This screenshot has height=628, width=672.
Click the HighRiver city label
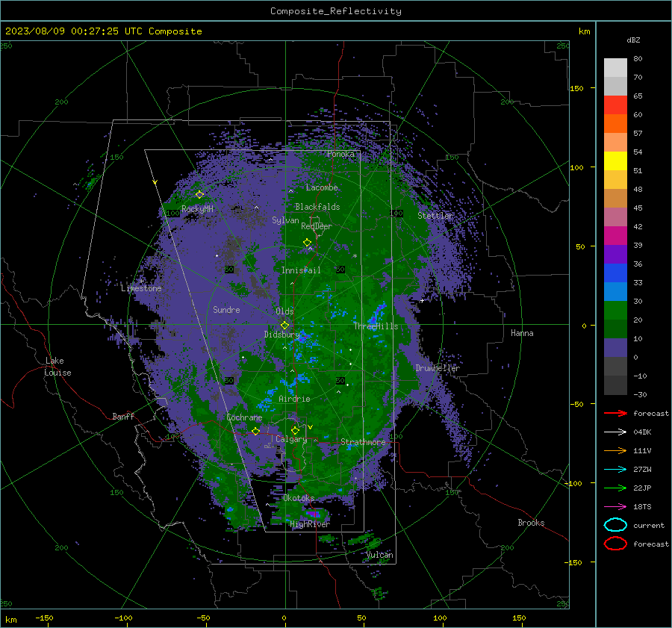click(x=310, y=524)
